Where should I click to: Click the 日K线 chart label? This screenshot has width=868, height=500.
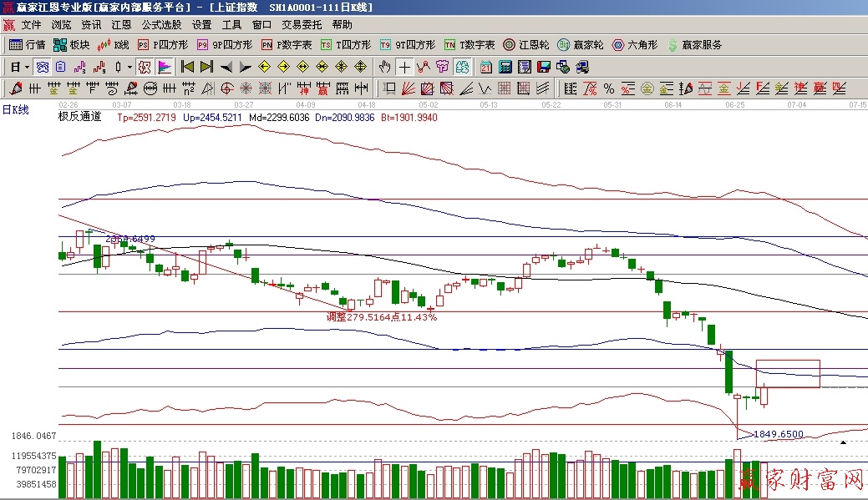pyautogui.click(x=16, y=109)
